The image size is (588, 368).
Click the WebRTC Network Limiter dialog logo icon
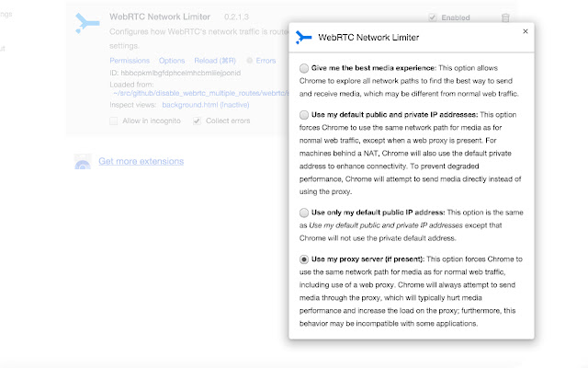pos(303,37)
